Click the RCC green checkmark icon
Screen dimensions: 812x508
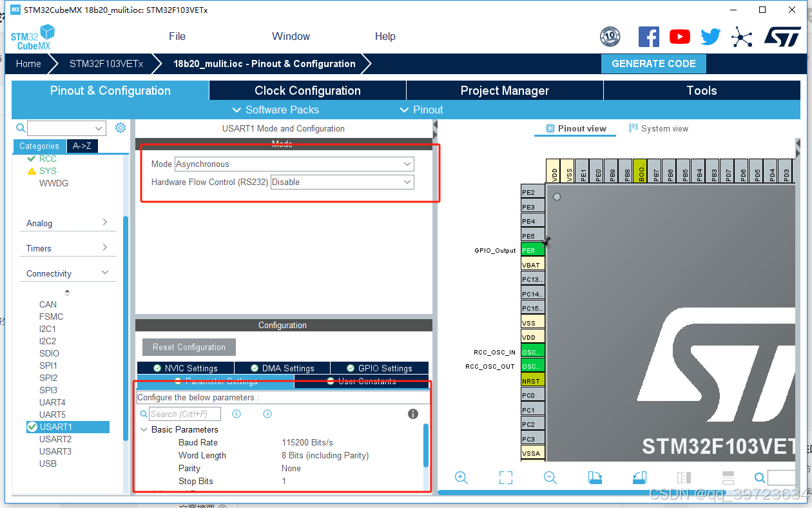click(32, 159)
